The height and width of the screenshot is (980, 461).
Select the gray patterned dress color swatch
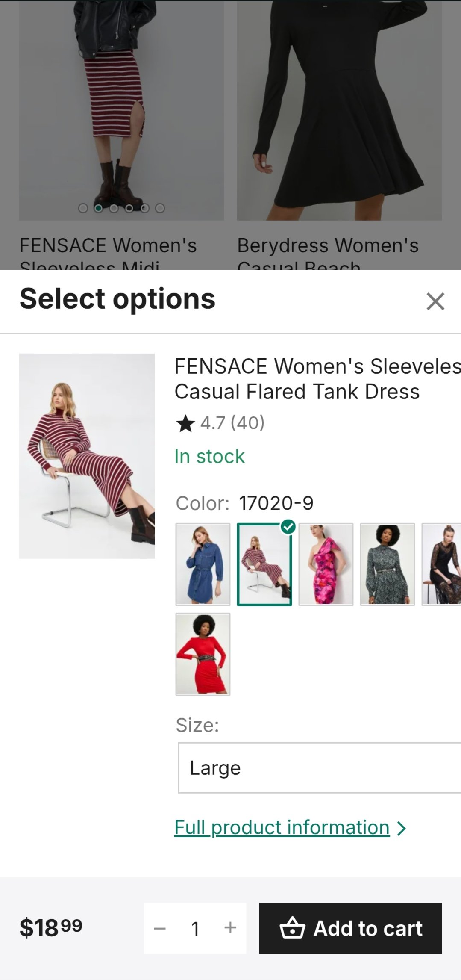point(388,564)
